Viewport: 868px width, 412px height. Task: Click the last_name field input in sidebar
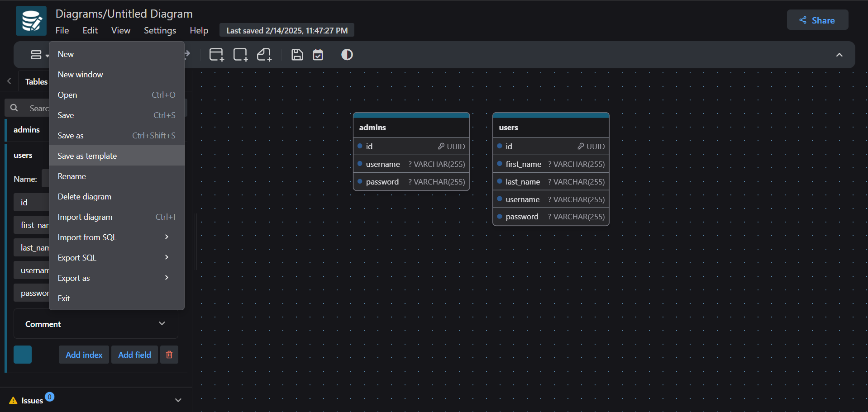(31, 247)
